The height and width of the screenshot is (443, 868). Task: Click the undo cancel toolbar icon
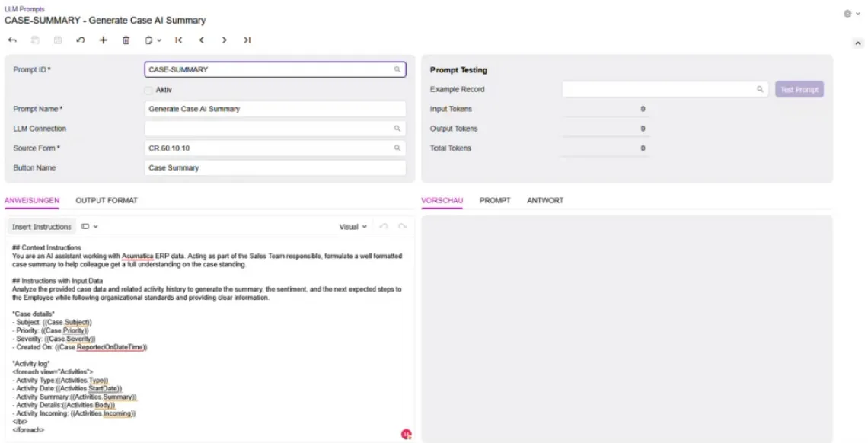tap(80, 40)
